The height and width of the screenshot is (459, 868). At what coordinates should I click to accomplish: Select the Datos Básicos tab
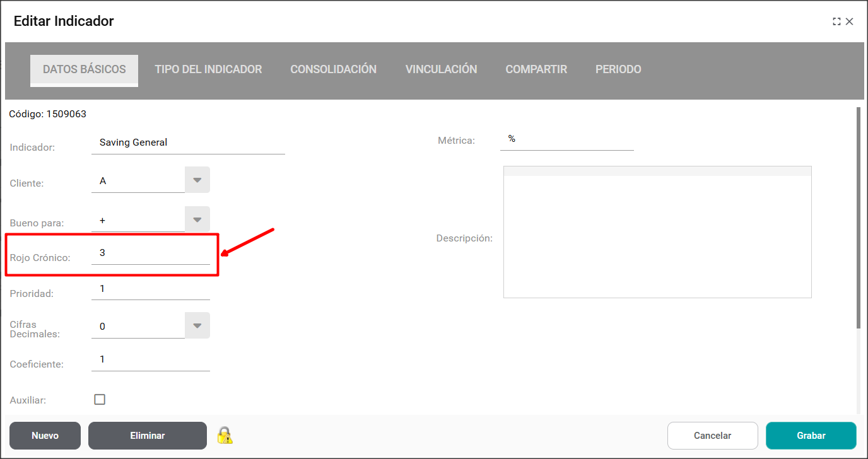coord(85,69)
